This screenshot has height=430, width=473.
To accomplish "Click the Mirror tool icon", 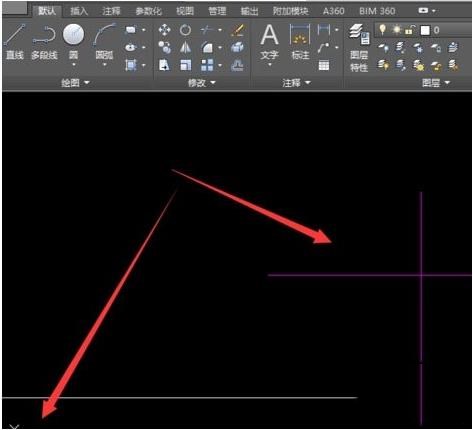I will coord(185,48).
